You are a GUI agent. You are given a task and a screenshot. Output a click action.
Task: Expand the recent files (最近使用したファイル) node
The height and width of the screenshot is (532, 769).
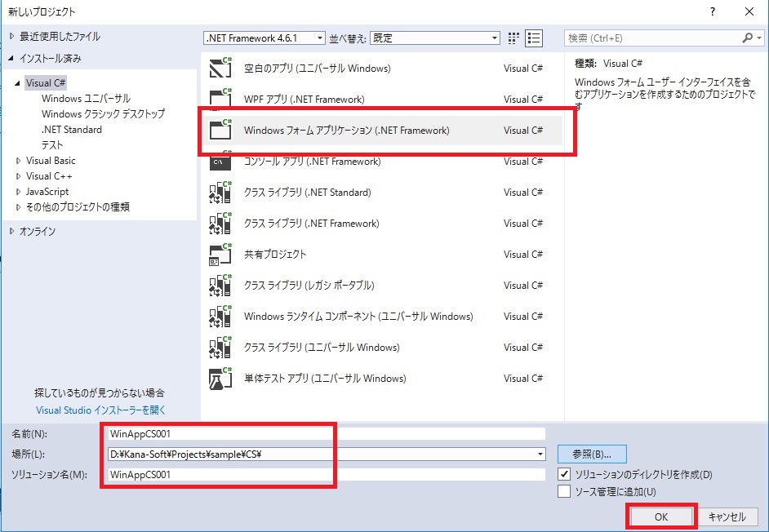(x=12, y=36)
